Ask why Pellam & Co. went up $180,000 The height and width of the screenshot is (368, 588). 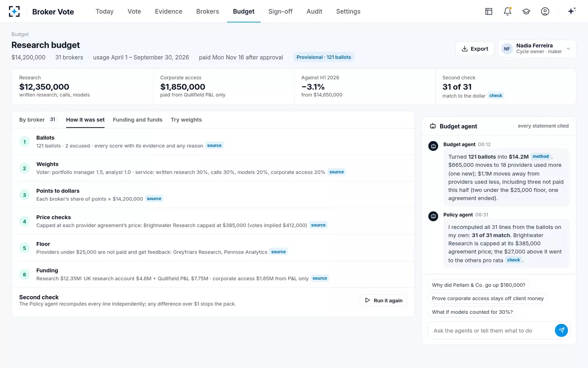(x=479, y=285)
